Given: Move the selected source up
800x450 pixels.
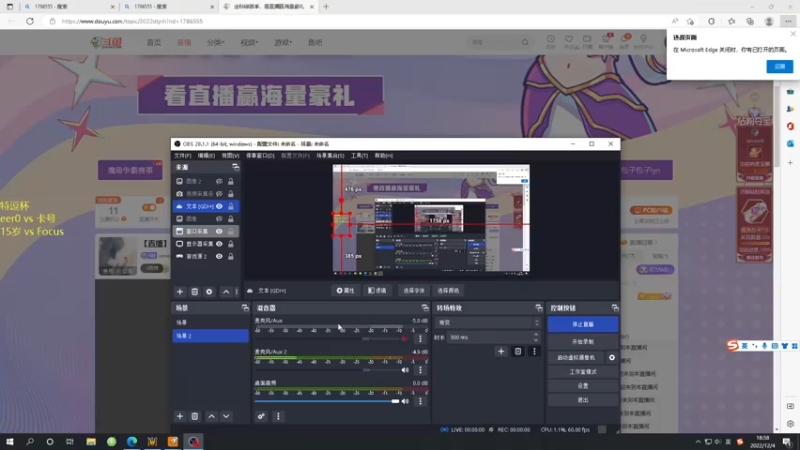Looking at the screenshot, I should (x=226, y=292).
